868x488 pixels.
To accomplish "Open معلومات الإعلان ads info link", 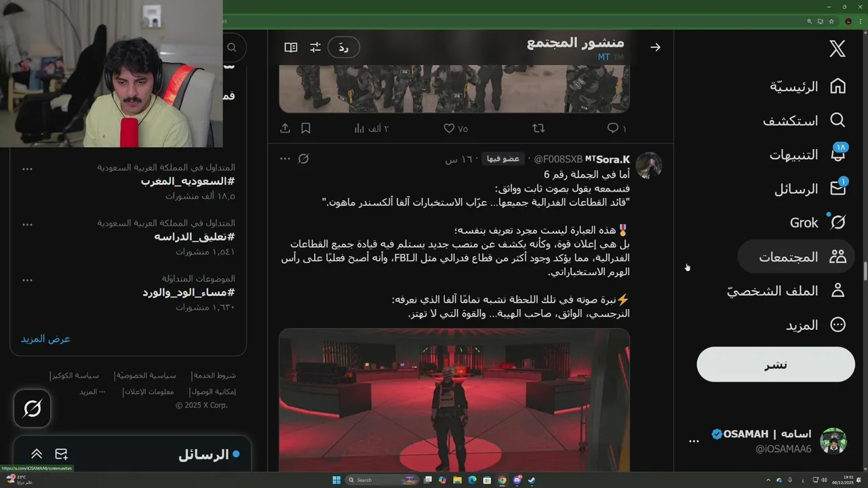I will (x=149, y=392).
